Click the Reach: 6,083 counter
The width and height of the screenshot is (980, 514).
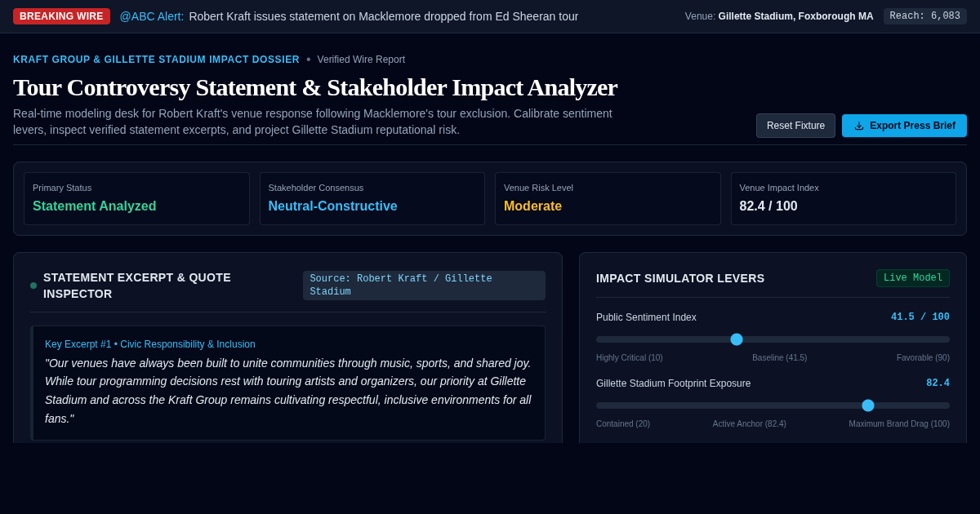[x=925, y=16]
